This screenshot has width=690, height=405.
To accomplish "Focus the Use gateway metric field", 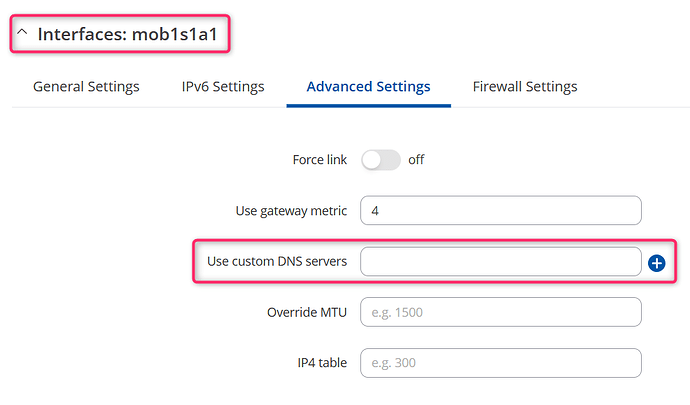I will click(501, 210).
